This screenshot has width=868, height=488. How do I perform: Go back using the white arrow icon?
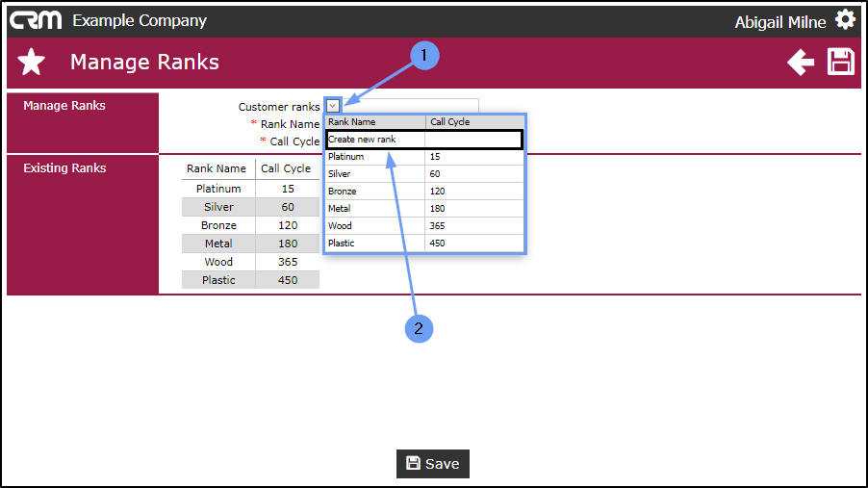tap(801, 62)
